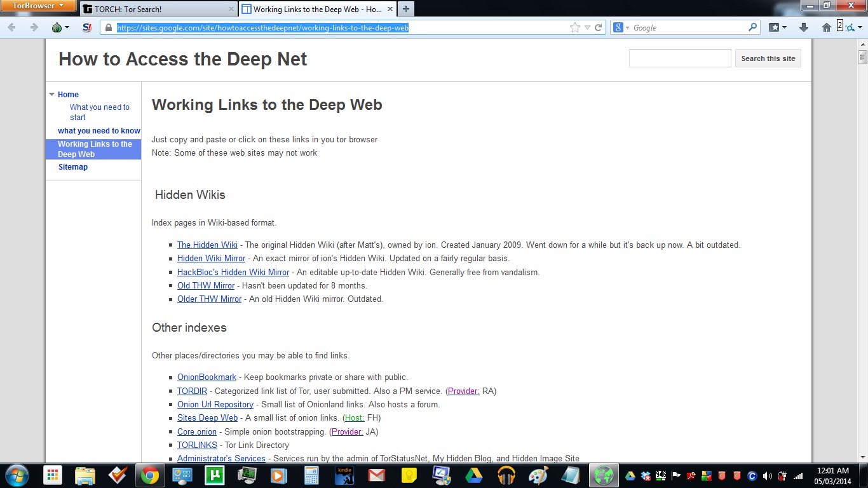Open a new tab with plus button
This screenshot has width=868, height=488.
tap(405, 9)
